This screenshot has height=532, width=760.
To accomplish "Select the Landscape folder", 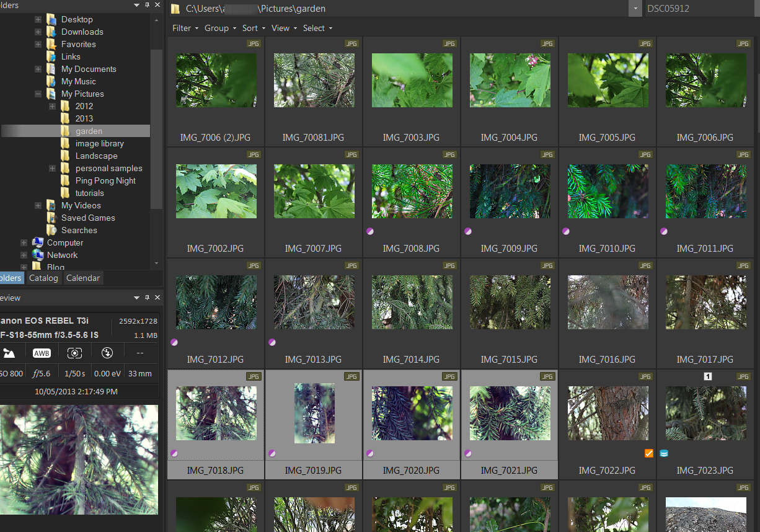I will pos(96,156).
